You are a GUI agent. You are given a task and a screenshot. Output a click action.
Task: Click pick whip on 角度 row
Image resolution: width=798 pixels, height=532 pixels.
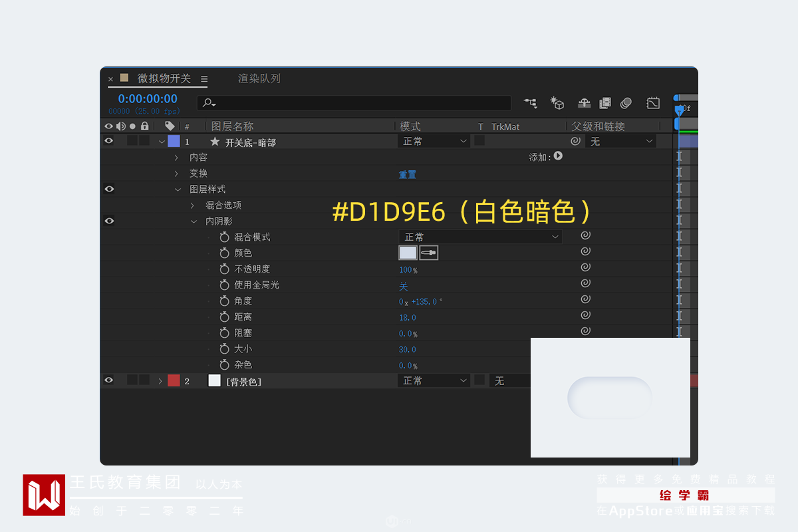pos(585,299)
